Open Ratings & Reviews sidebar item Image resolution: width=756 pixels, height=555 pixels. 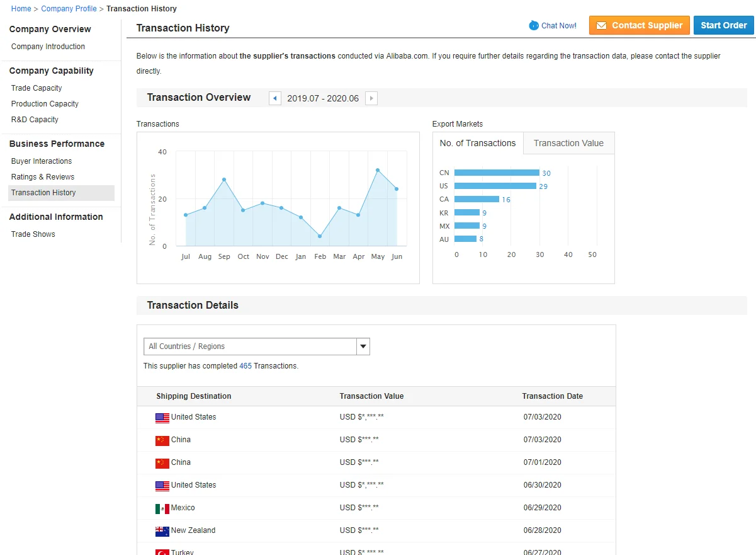coord(43,177)
